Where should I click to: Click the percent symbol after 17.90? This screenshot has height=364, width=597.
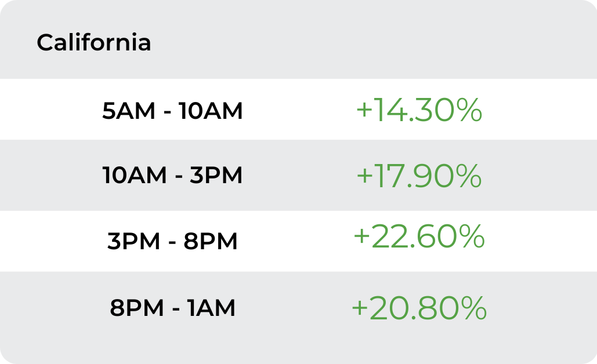click(470, 176)
